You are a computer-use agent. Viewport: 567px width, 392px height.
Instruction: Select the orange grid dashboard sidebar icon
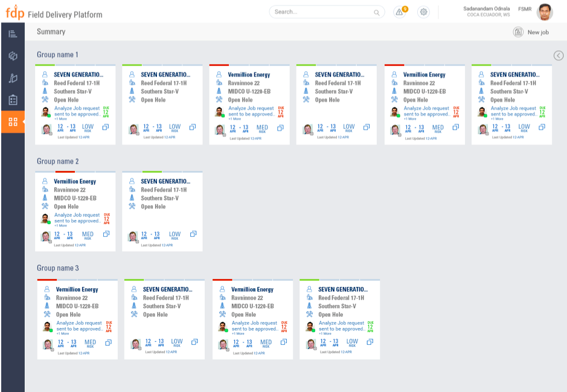(12, 122)
